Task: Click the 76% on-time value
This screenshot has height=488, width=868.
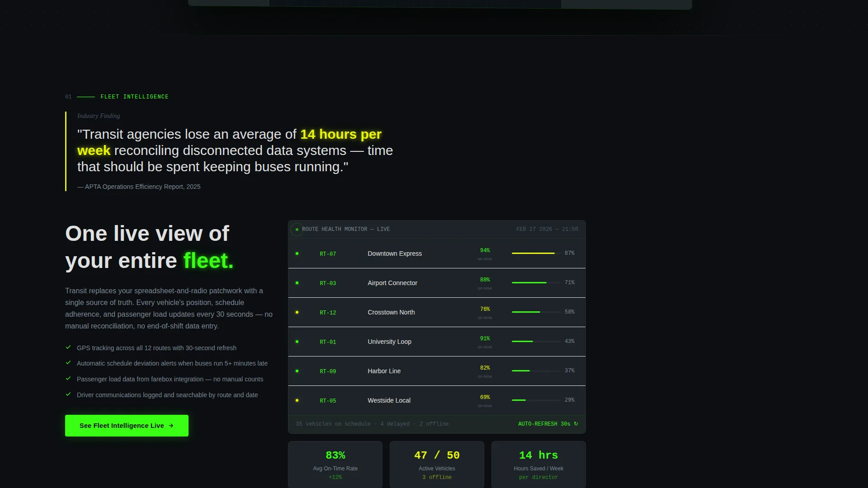Action: [485, 309]
